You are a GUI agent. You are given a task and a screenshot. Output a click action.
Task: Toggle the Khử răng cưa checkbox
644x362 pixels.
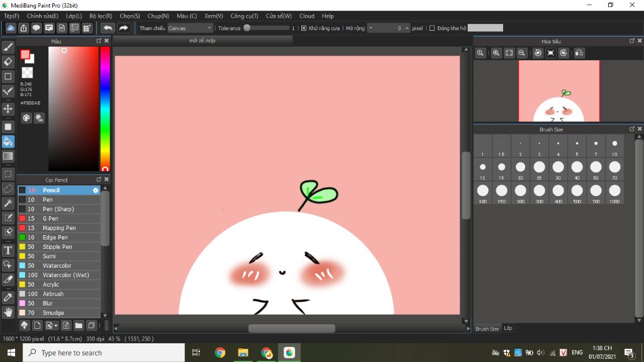[x=304, y=28]
